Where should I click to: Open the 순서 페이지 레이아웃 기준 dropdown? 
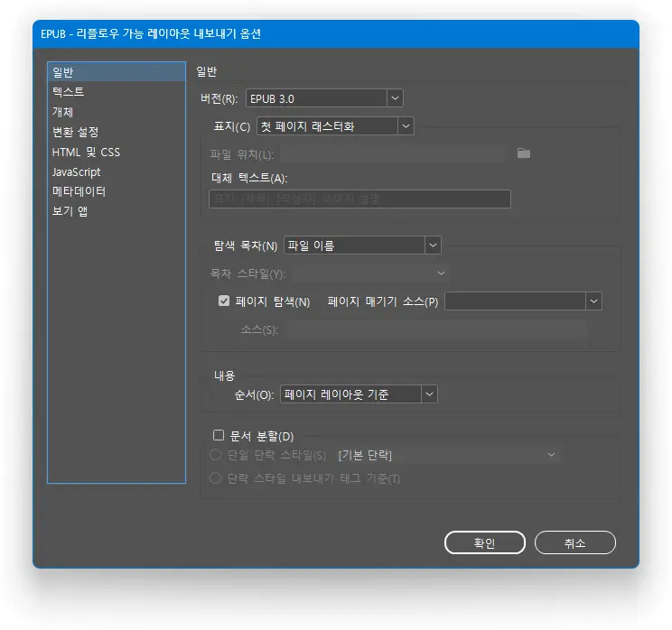click(359, 394)
